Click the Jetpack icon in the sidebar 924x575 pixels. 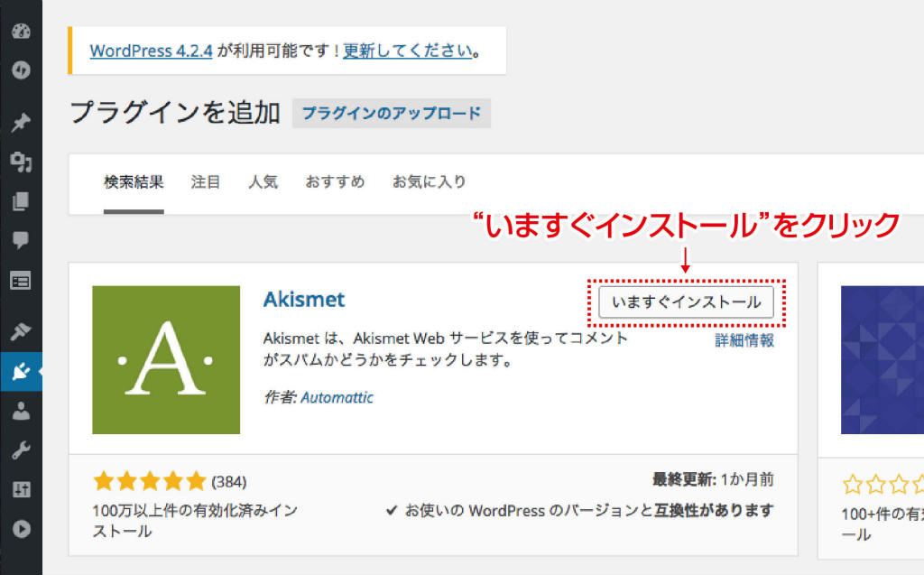(21, 70)
